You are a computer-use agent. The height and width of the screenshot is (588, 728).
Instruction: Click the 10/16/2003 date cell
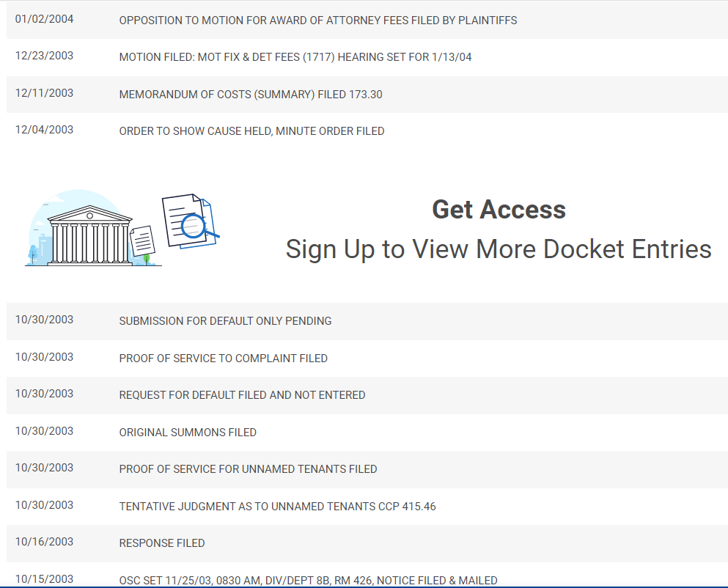(x=44, y=542)
